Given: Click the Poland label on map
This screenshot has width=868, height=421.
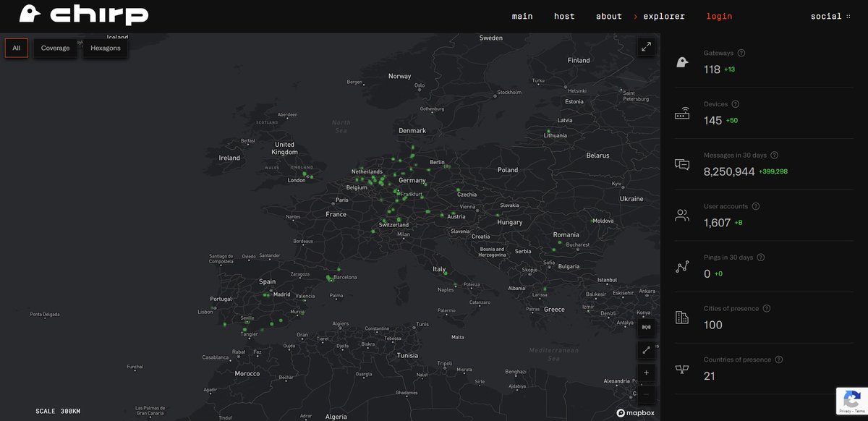Looking at the screenshot, I should pyautogui.click(x=508, y=170).
